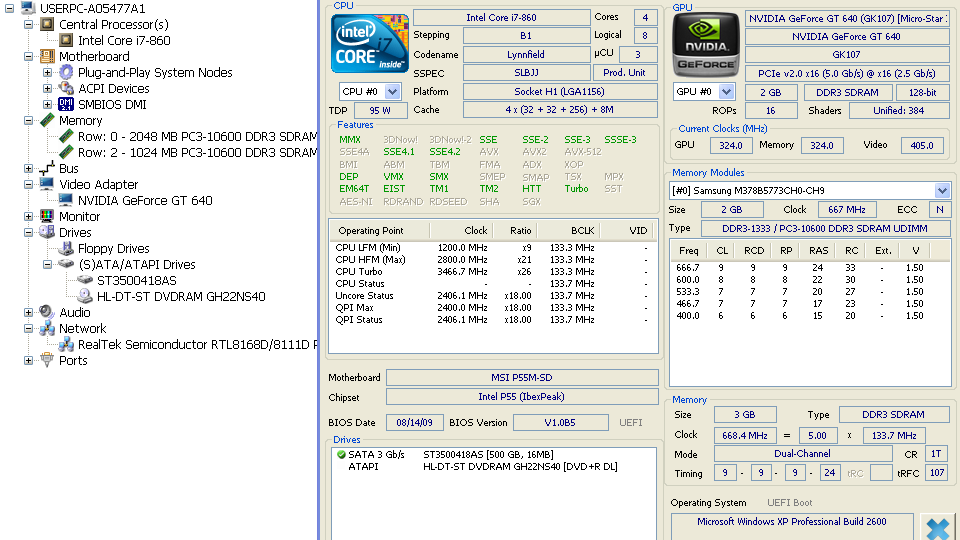Click the Socket H1 (LGA1156) platform field
The image size is (960, 540).
(560, 92)
